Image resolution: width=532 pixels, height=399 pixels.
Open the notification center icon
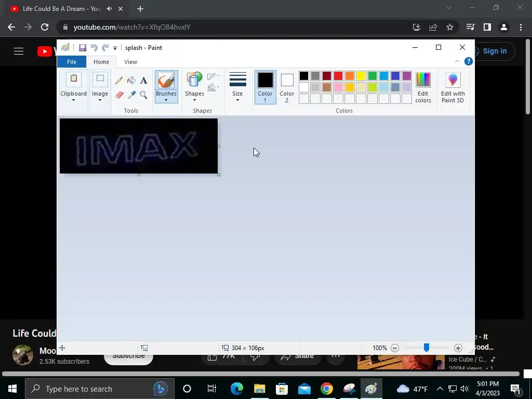point(515,389)
